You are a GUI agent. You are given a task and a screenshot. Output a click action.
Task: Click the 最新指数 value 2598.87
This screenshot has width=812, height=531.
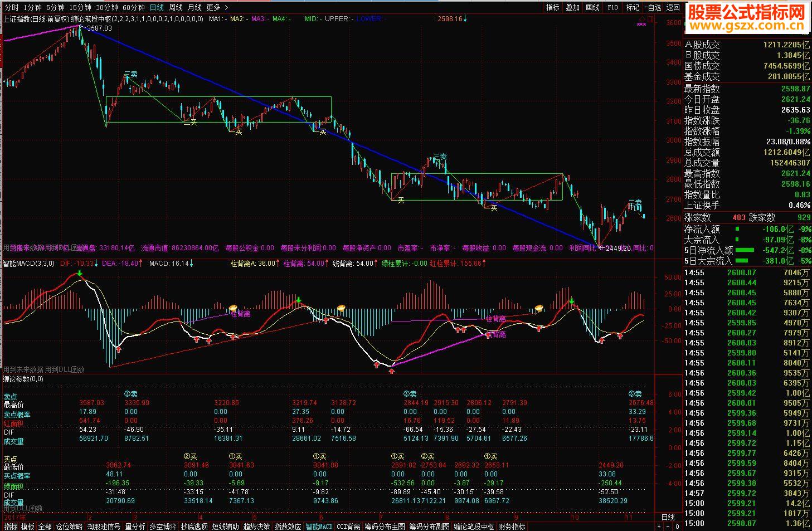click(x=796, y=89)
